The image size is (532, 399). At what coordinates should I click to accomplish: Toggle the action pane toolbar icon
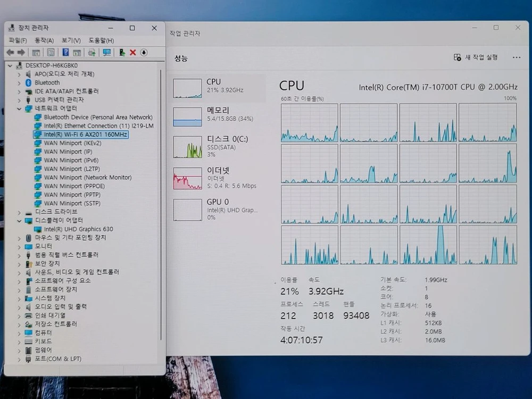(x=77, y=53)
